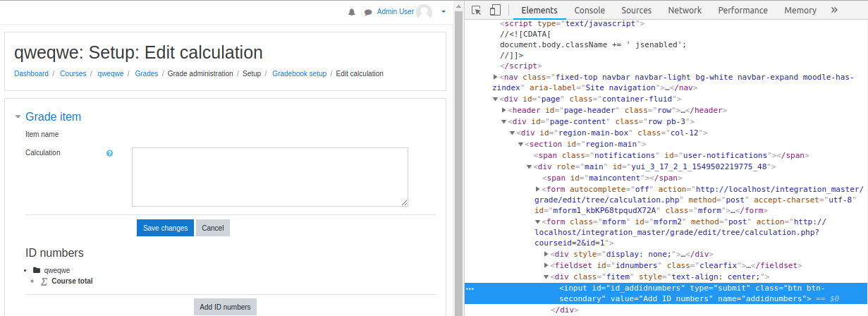Toggle DevTools device toolbar icon
868x316 pixels.
pyautogui.click(x=495, y=10)
